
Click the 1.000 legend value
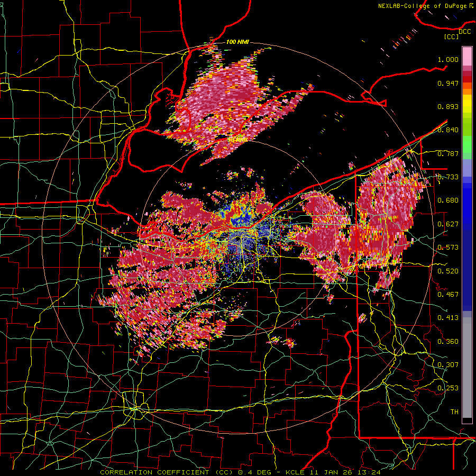coord(448,59)
